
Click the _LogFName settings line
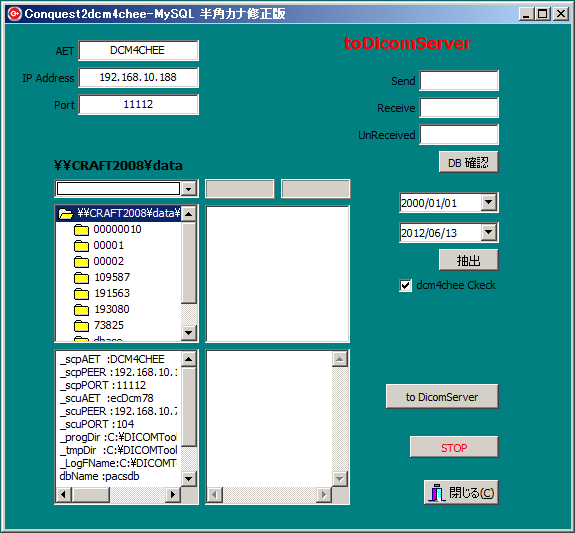tap(118, 463)
